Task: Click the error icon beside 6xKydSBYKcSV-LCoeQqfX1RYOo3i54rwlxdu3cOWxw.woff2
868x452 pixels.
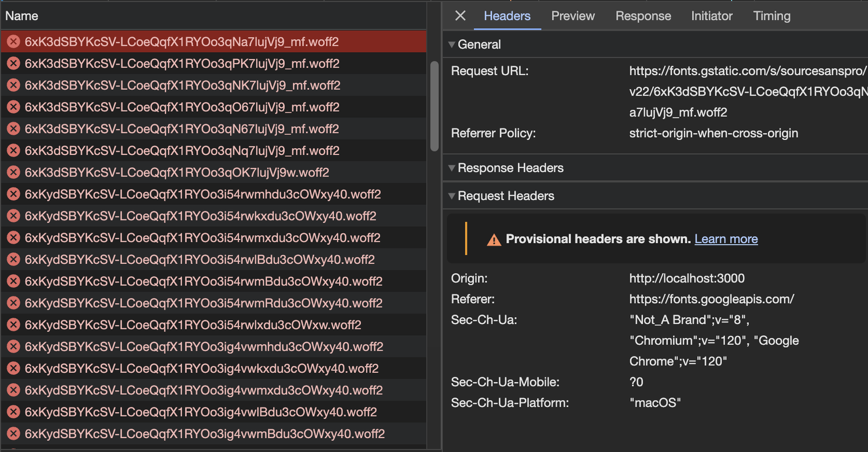Action: pos(13,325)
